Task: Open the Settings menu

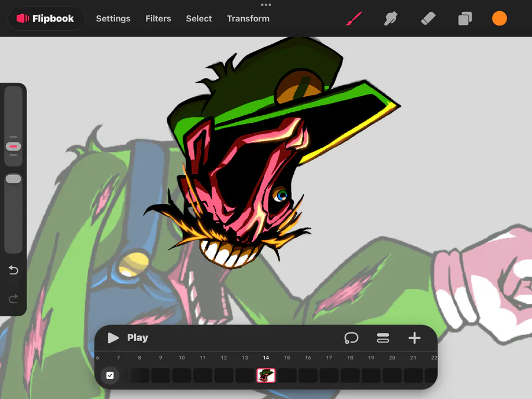Action: (x=113, y=19)
